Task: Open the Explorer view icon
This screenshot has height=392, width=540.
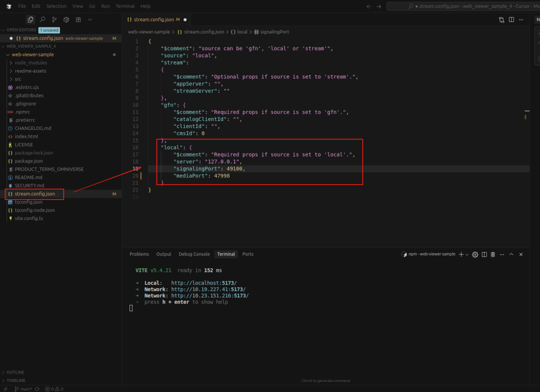Action: [x=30, y=19]
